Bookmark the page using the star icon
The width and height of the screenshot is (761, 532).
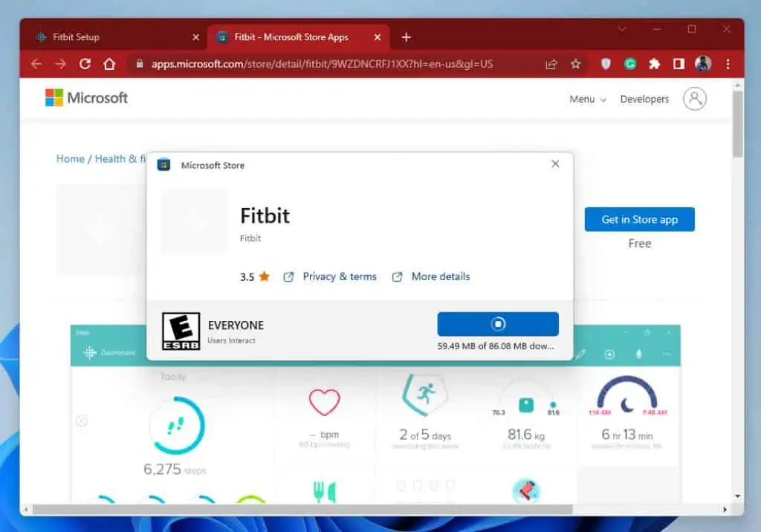[x=576, y=64]
